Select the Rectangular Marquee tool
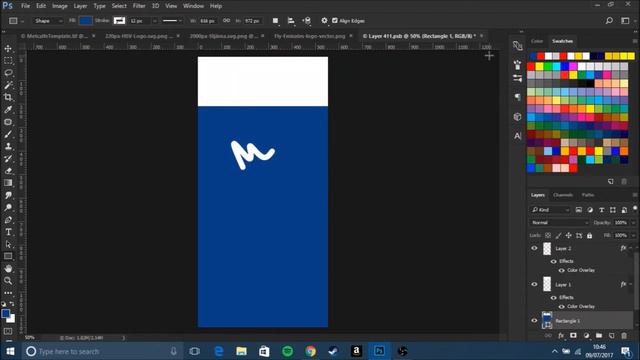 [x=8, y=61]
